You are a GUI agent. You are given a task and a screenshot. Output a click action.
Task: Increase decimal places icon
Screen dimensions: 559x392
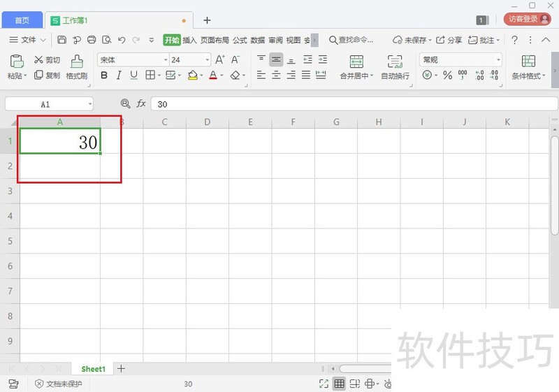479,75
